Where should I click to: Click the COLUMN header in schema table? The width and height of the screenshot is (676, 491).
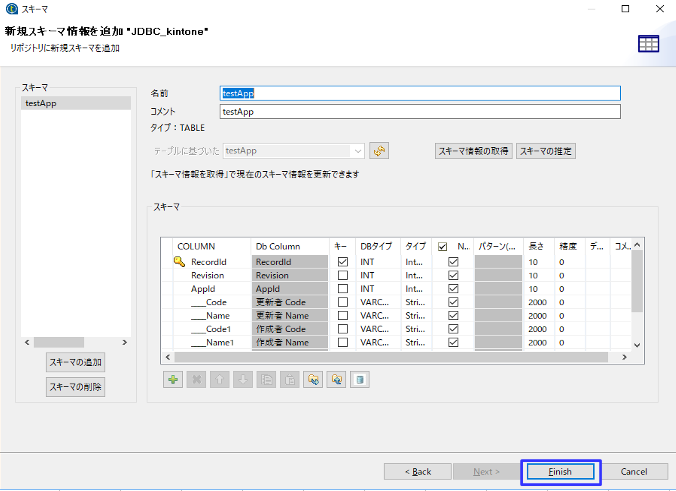(212, 246)
